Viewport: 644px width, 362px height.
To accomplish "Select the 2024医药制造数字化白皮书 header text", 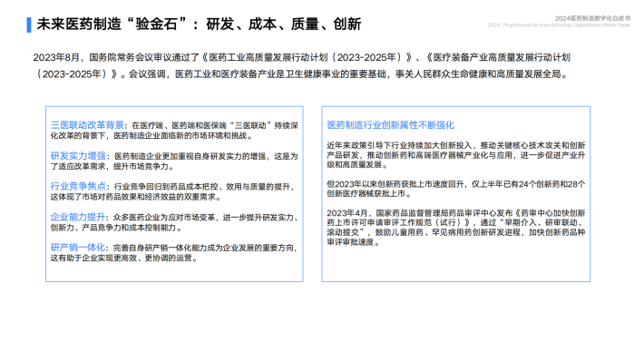I will coord(592,18).
